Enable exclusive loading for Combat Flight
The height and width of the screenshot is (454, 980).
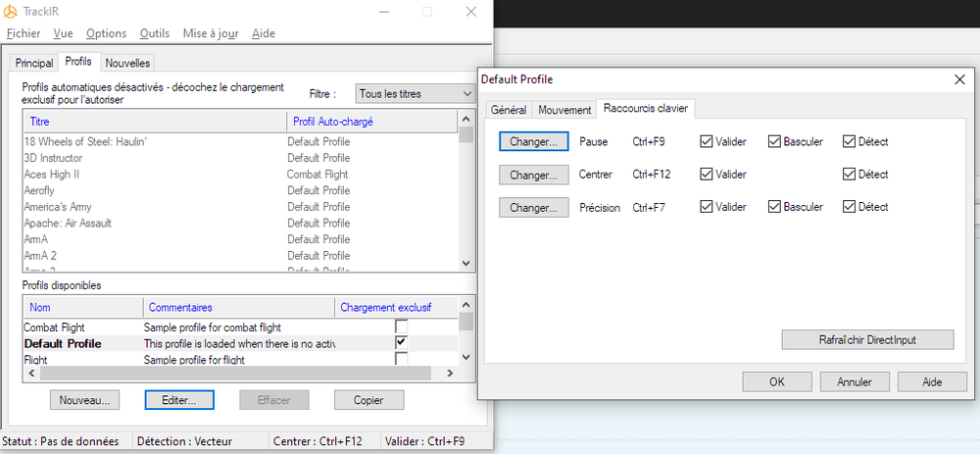coord(402,328)
